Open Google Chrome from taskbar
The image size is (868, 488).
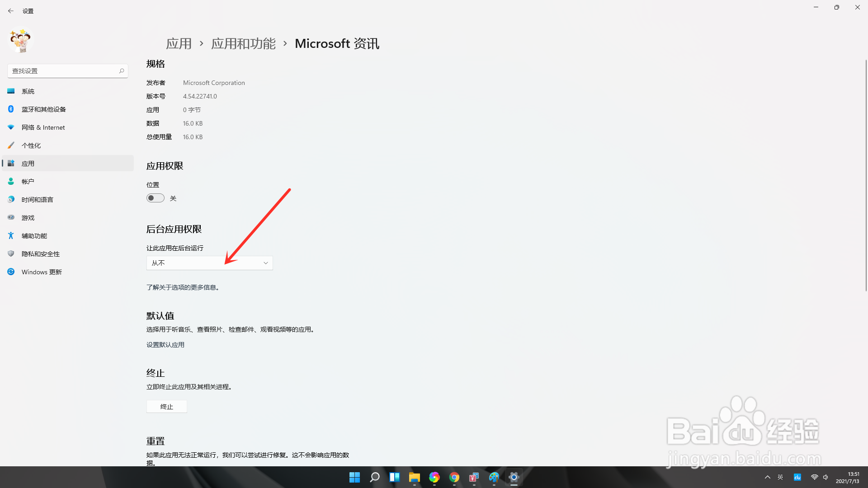pos(454,477)
